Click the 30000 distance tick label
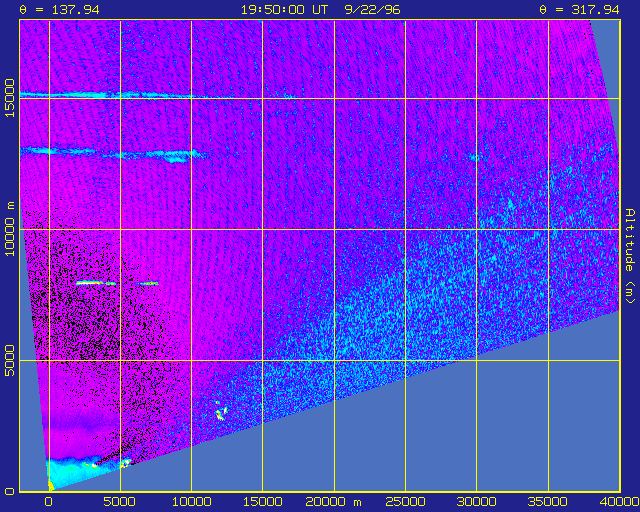640x512 pixels. (476, 502)
